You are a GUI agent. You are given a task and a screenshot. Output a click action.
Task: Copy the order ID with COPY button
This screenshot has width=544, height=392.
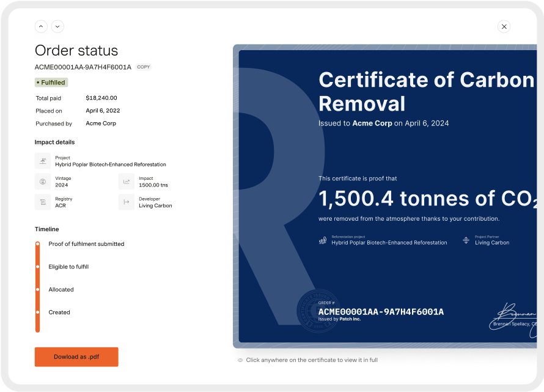coord(143,67)
